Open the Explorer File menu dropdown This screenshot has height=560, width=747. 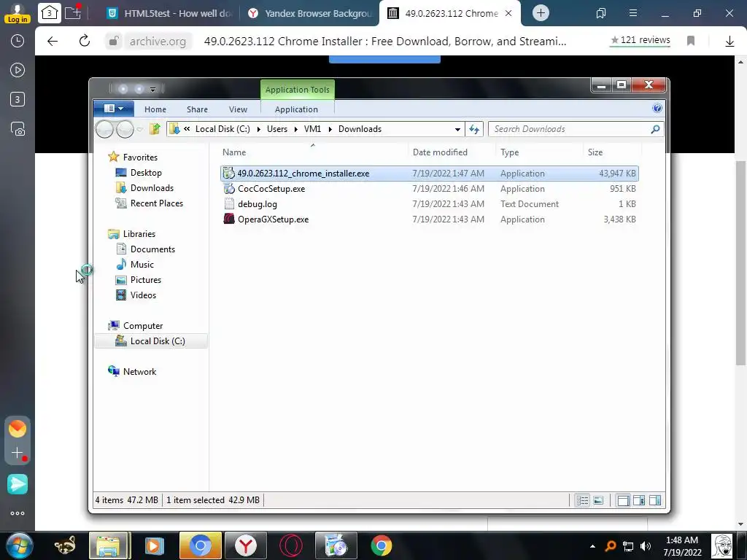113,109
